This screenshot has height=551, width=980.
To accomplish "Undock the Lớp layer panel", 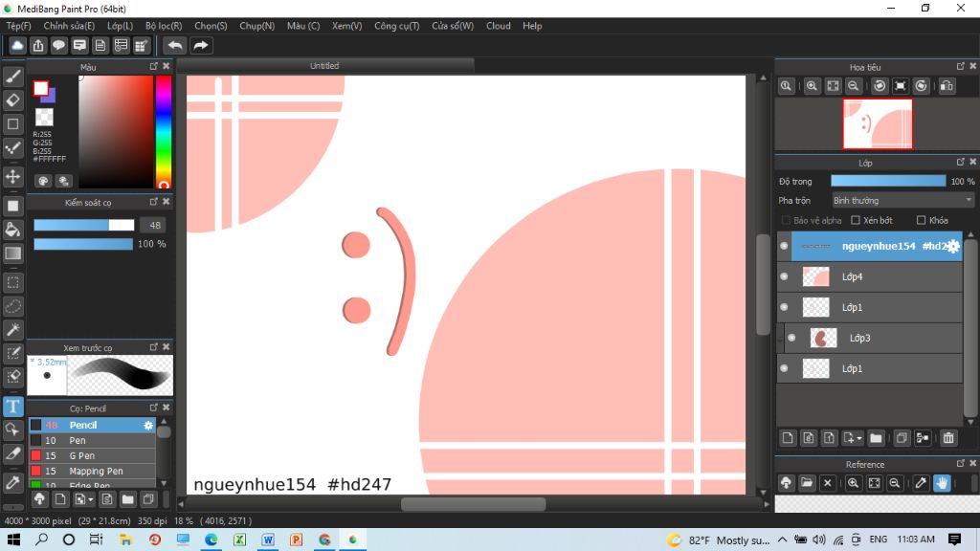I will [x=961, y=162].
